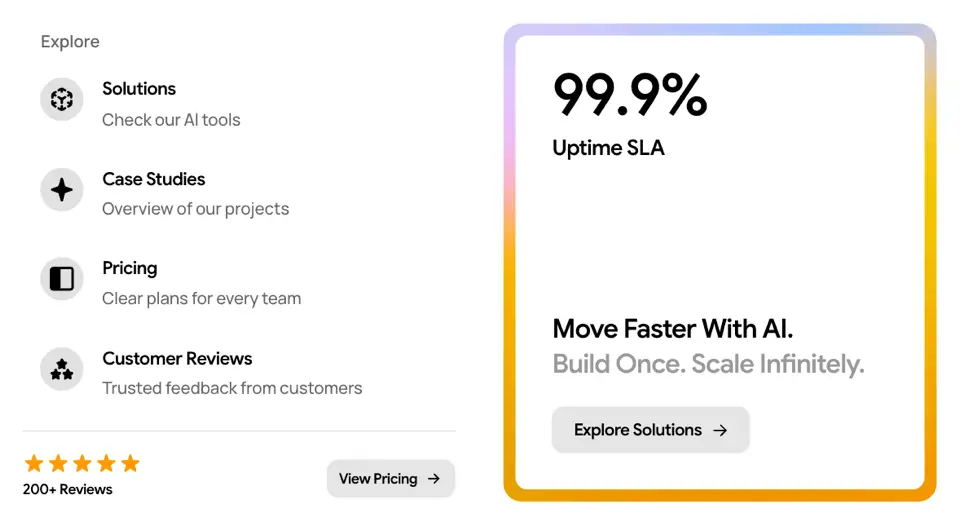Click the Explore Solutions button
Viewport: 960px width, 522px height.
[650, 430]
